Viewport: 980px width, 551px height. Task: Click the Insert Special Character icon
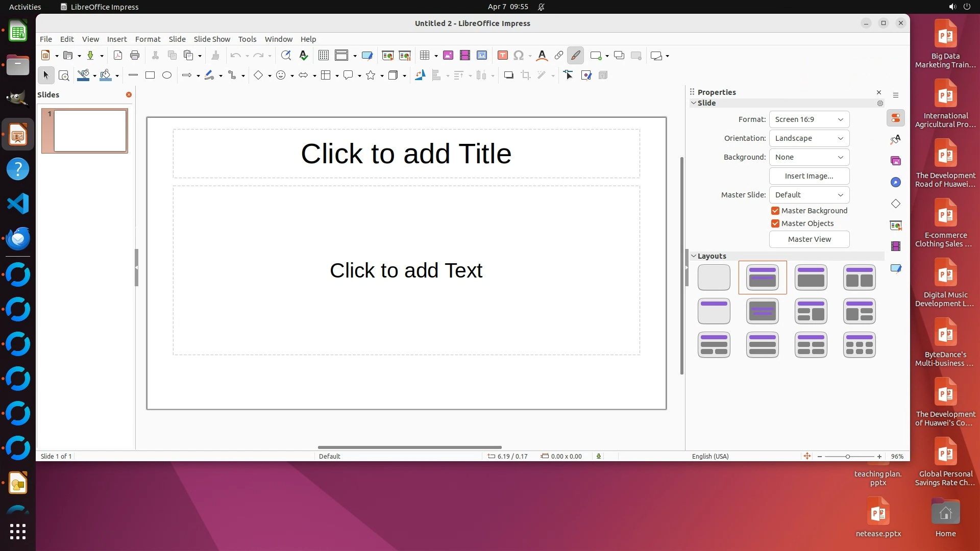[x=519, y=56]
